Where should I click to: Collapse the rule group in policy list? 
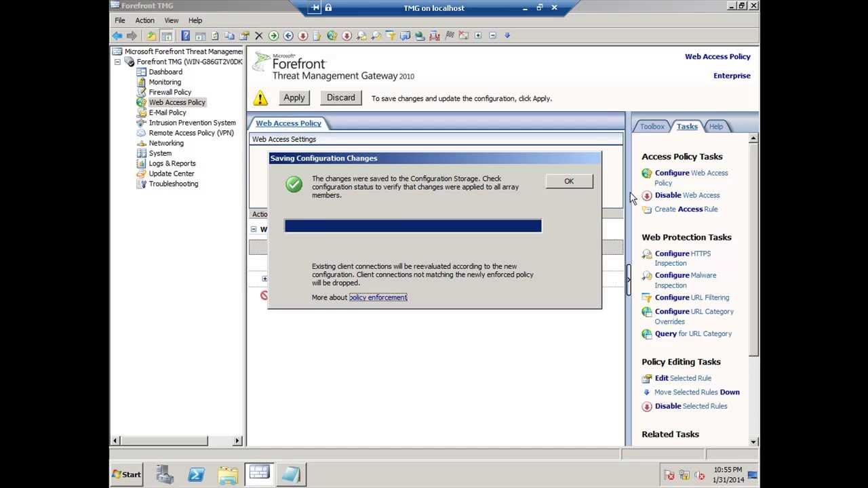click(x=254, y=229)
